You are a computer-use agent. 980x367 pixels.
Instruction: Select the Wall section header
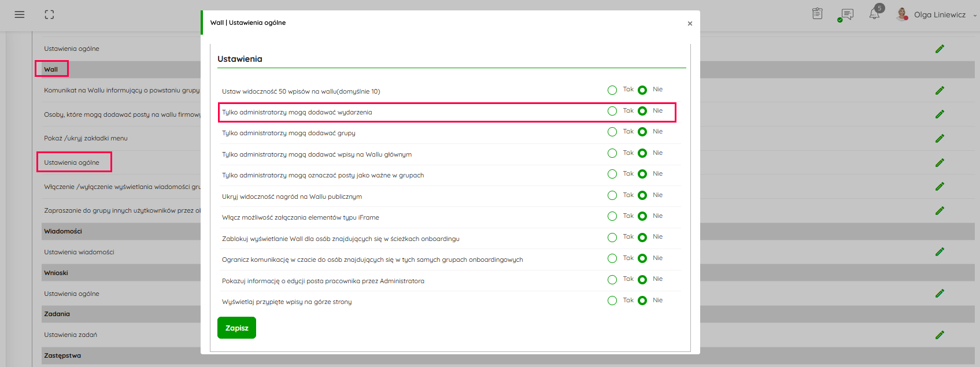[51, 69]
